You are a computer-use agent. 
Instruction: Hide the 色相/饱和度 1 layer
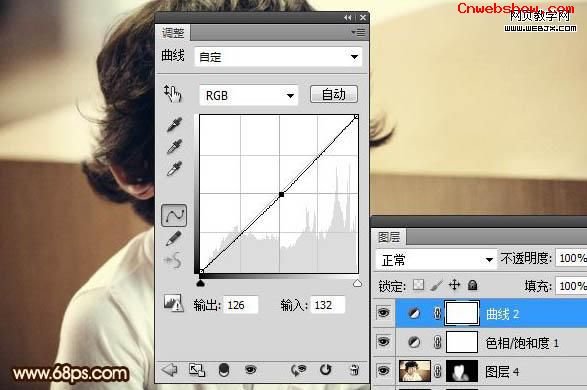coord(383,342)
